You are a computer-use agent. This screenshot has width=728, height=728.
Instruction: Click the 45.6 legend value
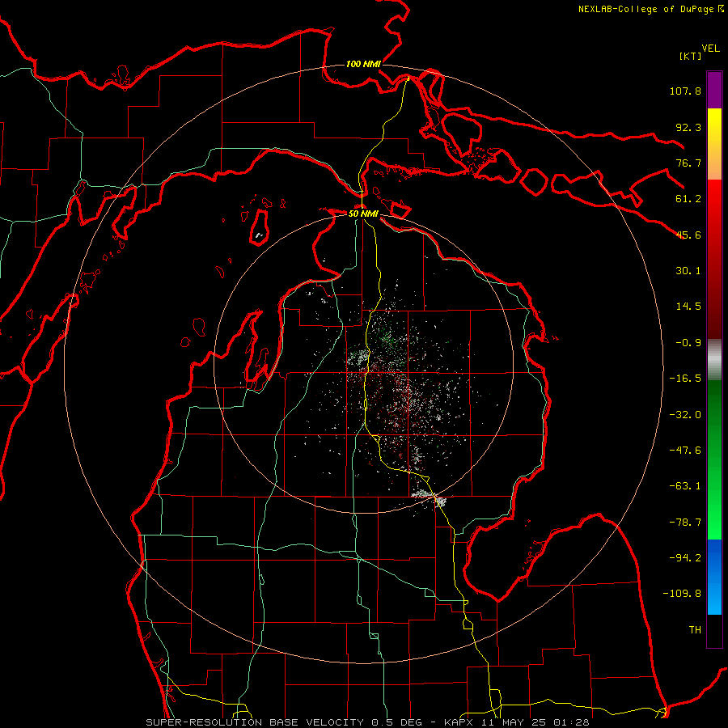click(688, 235)
